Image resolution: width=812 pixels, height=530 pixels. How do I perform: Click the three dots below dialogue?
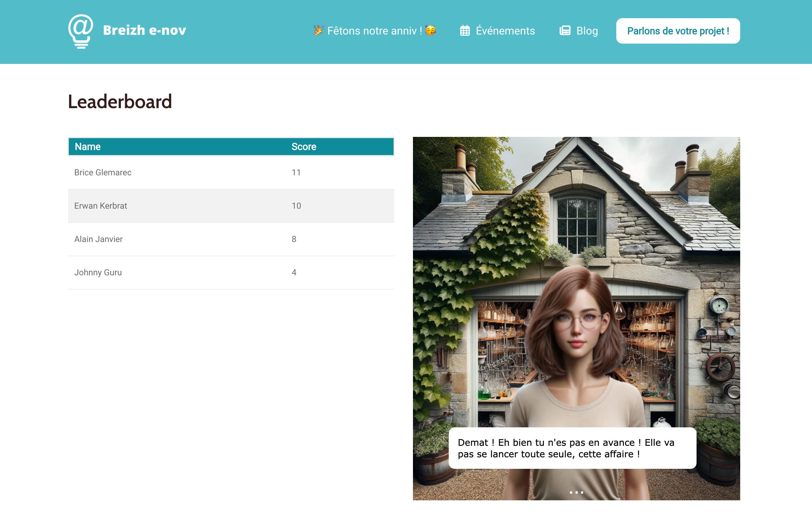point(576,492)
